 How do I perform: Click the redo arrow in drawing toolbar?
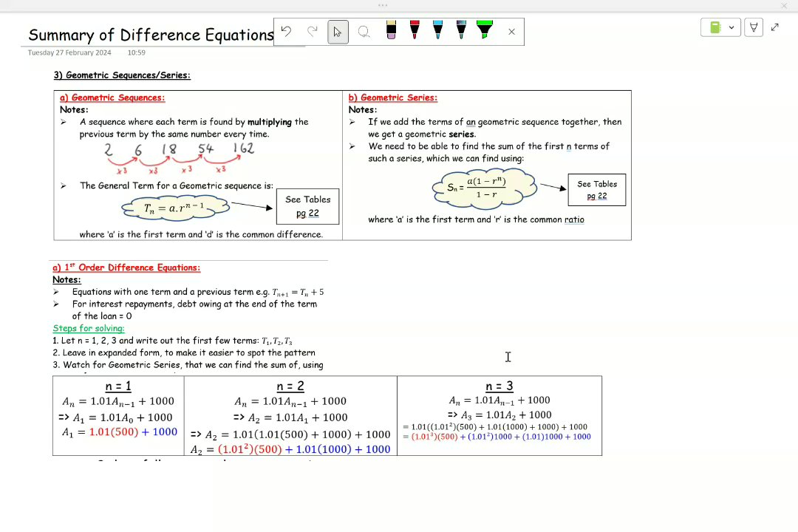[312, 32]
